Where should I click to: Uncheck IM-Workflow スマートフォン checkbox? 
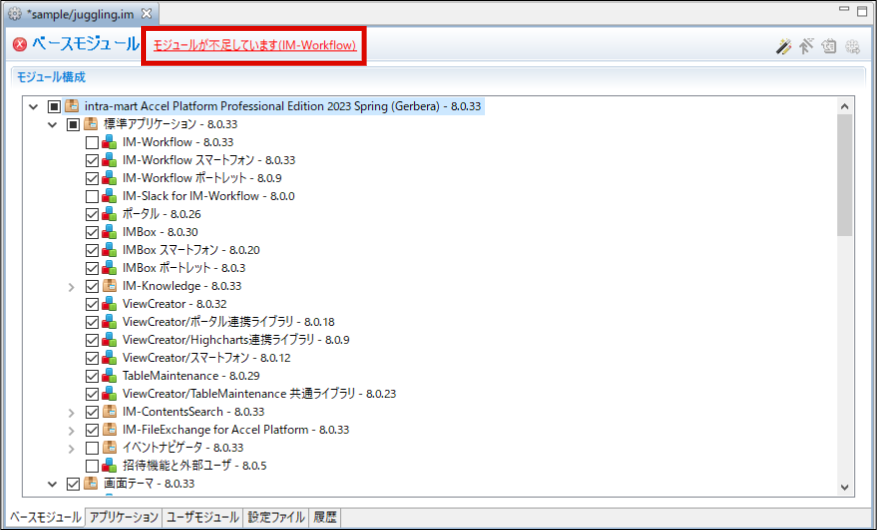tap(92, 160)
